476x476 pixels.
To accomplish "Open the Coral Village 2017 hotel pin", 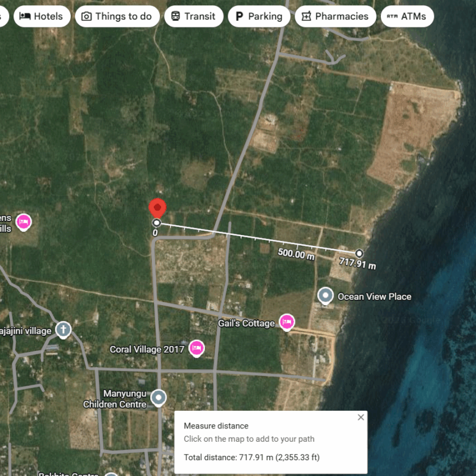I will (196, 348).
